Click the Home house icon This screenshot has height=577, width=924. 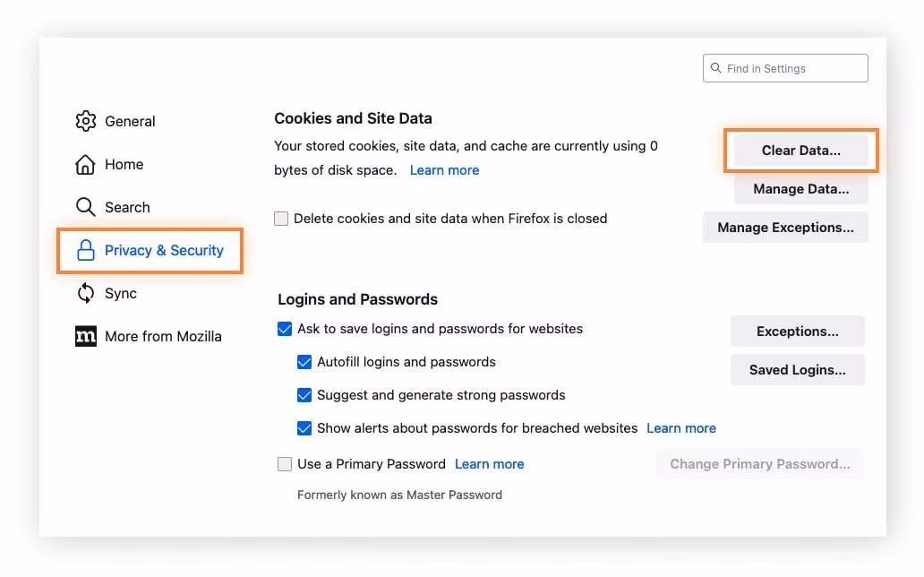coord(86,164)
